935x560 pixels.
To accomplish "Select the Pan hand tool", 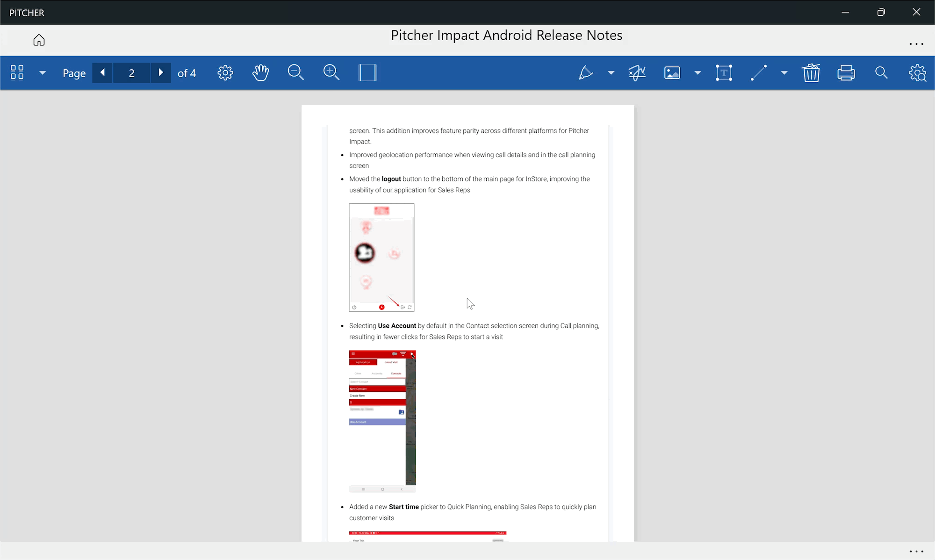I will pos(260,72).
